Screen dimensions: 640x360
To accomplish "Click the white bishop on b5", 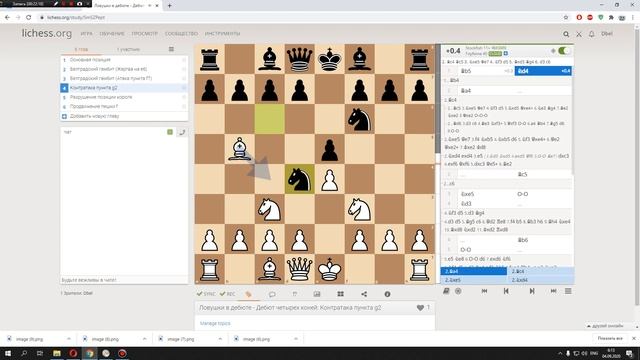I will 240,149.
